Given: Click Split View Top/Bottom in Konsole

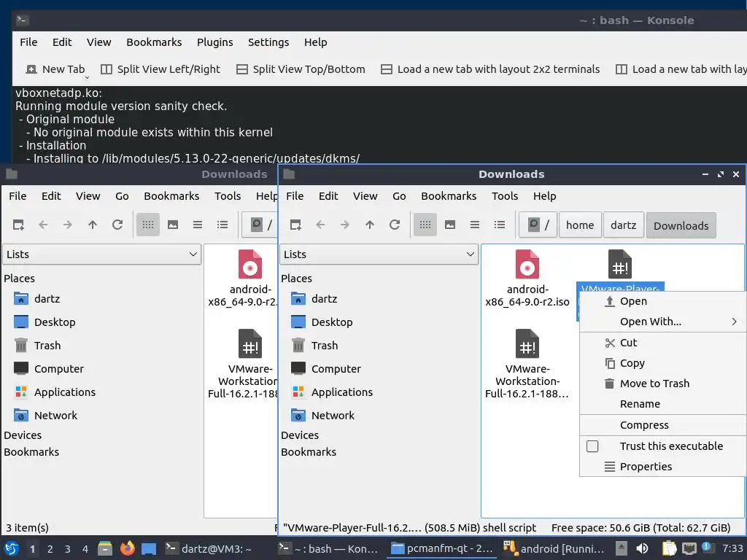Looking at the screenshot, I should [301, 69].
